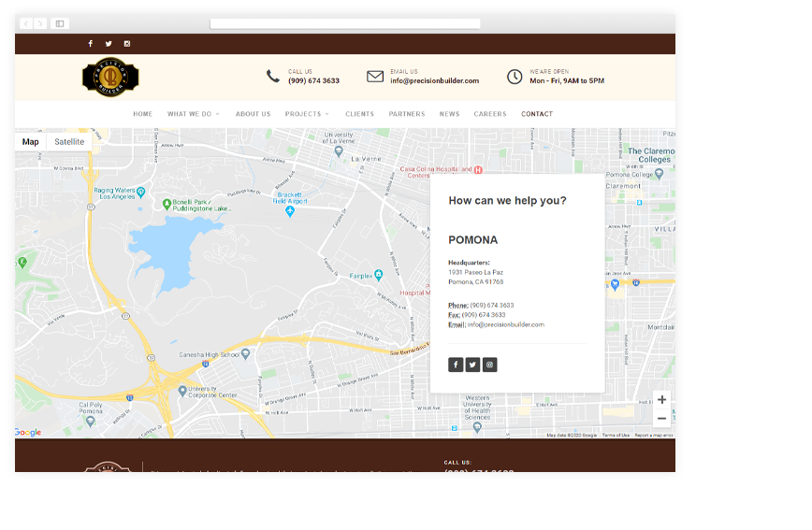
Task: Click the Ganesha High School map pin
Action: [x=245, y=353]
